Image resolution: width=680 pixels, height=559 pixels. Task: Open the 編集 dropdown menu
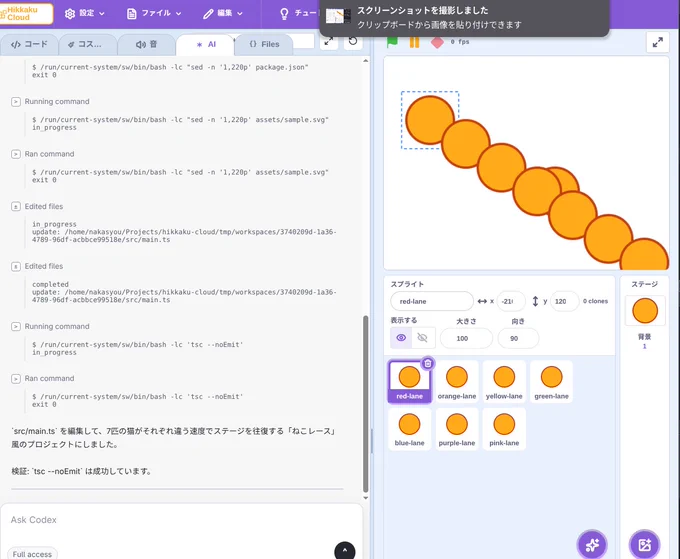[223, 13]
